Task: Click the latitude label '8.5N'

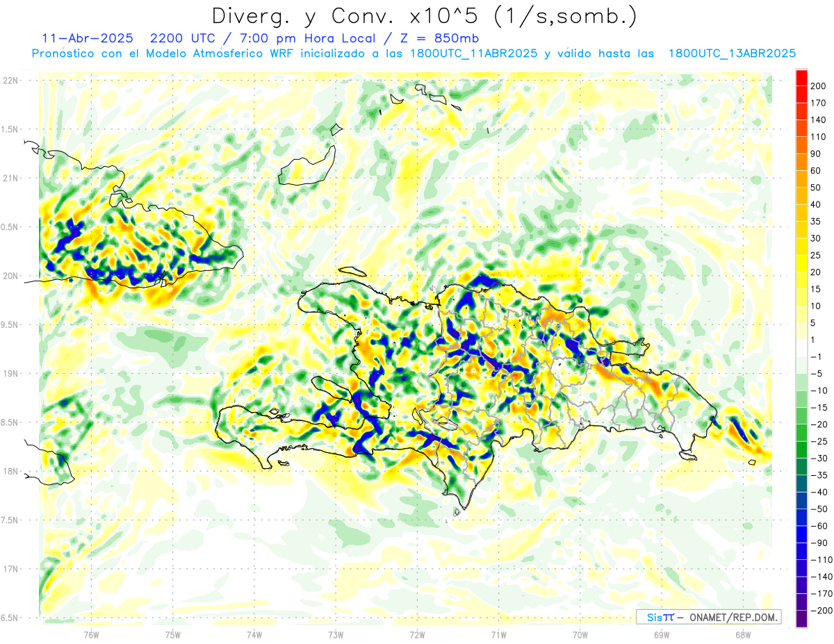Action: click(9, 422)
